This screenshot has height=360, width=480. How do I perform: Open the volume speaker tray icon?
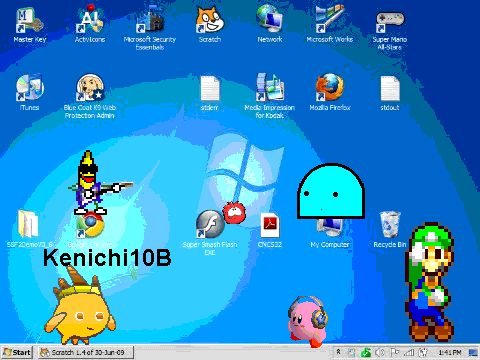[380, 352]
